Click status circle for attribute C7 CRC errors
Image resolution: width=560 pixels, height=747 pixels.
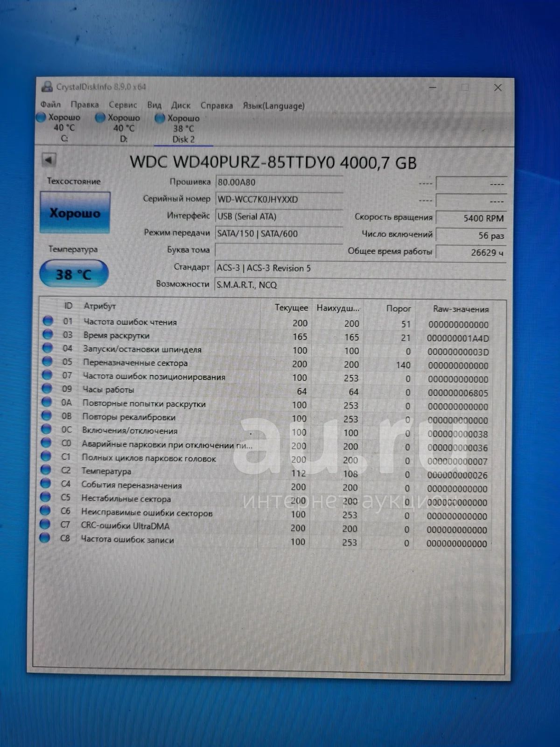[45, 524]
